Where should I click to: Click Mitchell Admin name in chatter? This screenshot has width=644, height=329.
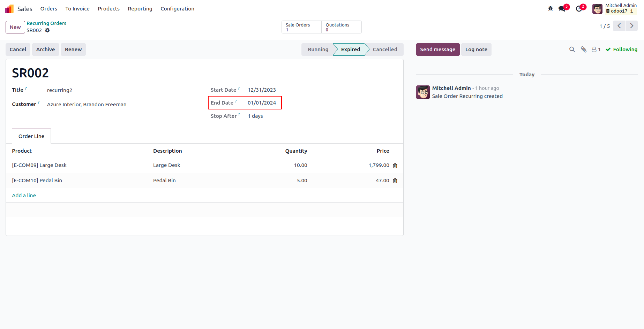[x=451, y=88]
